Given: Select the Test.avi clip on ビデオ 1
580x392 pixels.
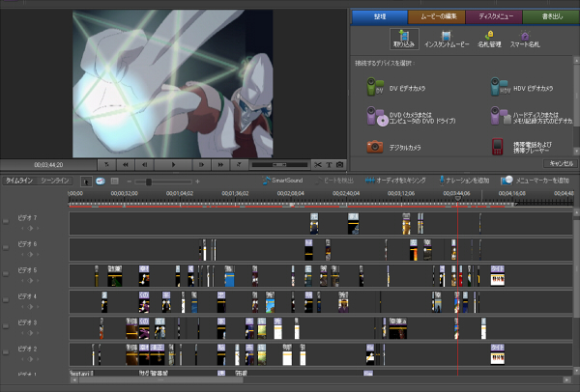Looking at the screenshot, I should tap(81, 373).
